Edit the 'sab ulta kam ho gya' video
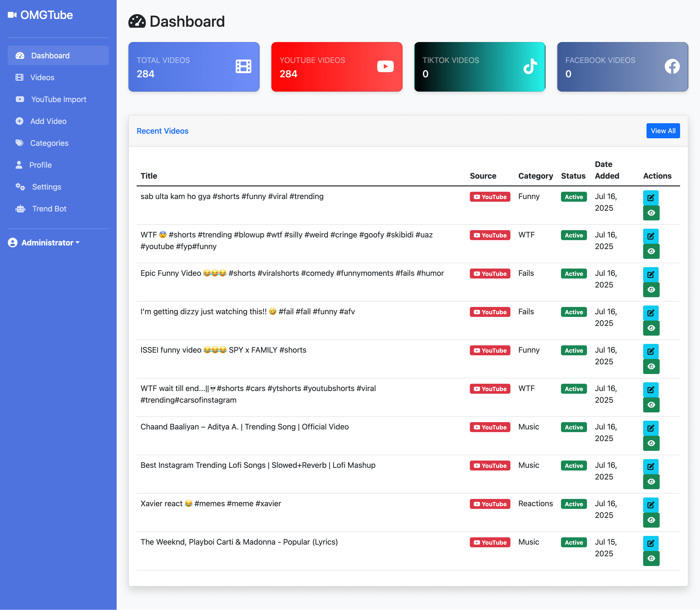The width and height of the screenshot is (700, 610). (x=651, y=198)
